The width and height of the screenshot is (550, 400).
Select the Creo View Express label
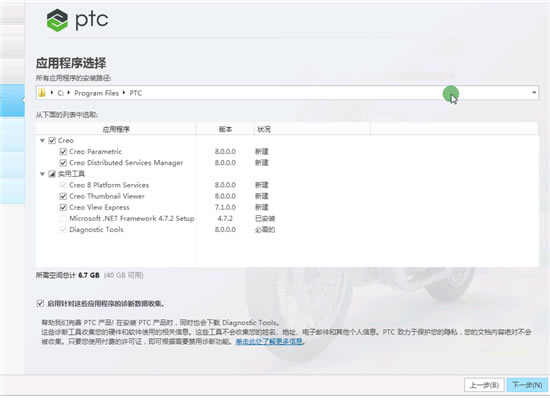pyautogui.click(x=99, y=207)
